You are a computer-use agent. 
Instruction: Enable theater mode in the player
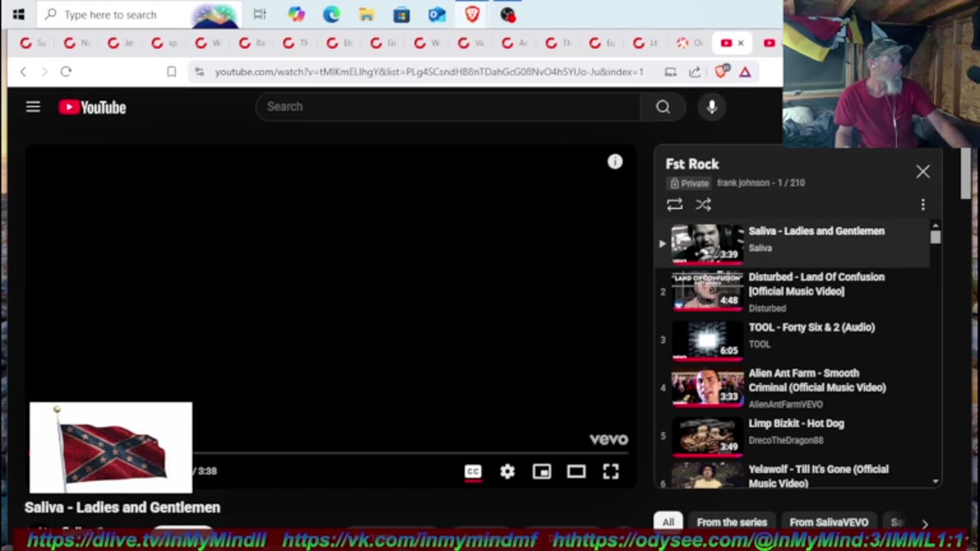click(x=577, y=471)
